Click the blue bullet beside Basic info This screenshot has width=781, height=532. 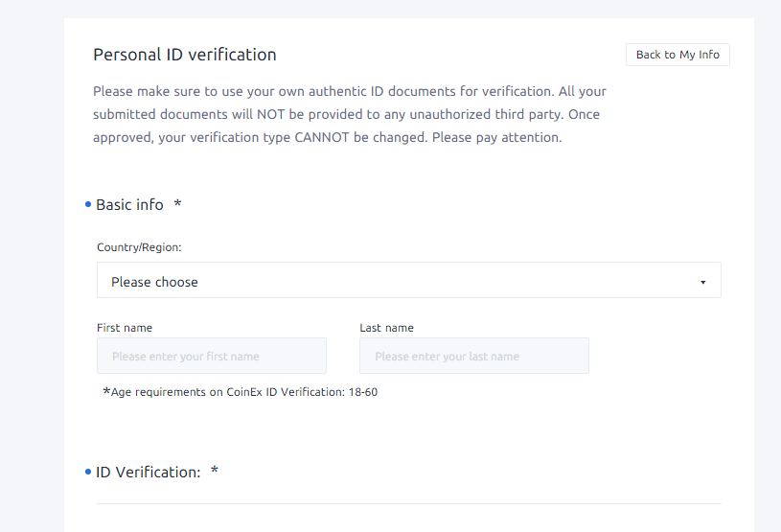(88, 204)
